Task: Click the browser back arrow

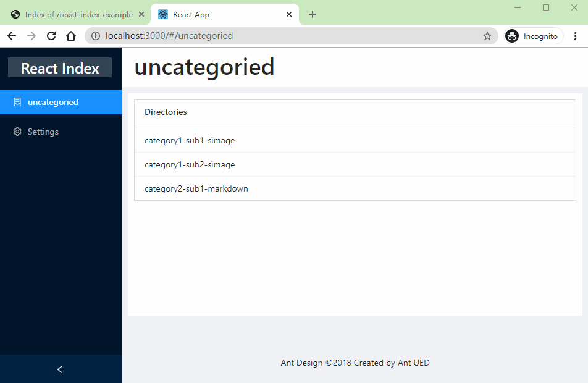Action: click(12, 36)
